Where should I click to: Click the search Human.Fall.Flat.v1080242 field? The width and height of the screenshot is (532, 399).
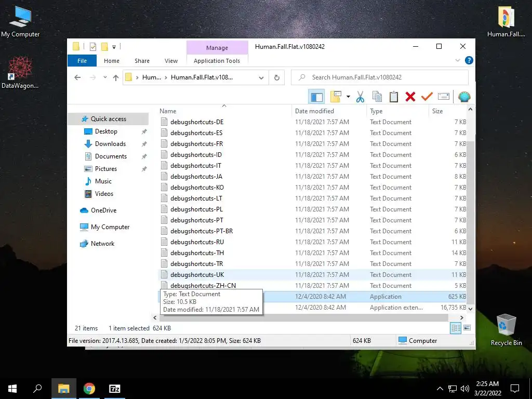point(380,77)
